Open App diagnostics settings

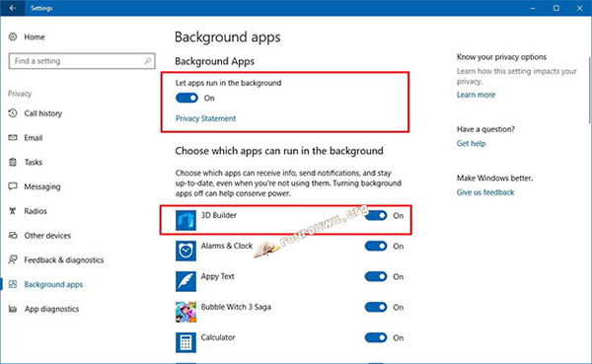(51, 309)
